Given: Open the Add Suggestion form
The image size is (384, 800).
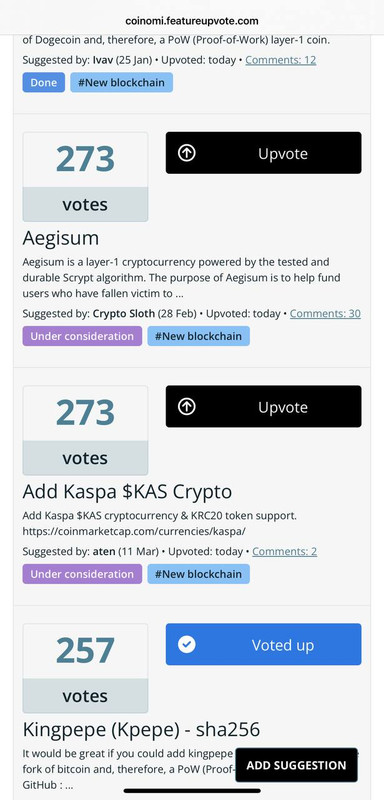Looking at the screenshot, I should point(296,765).
